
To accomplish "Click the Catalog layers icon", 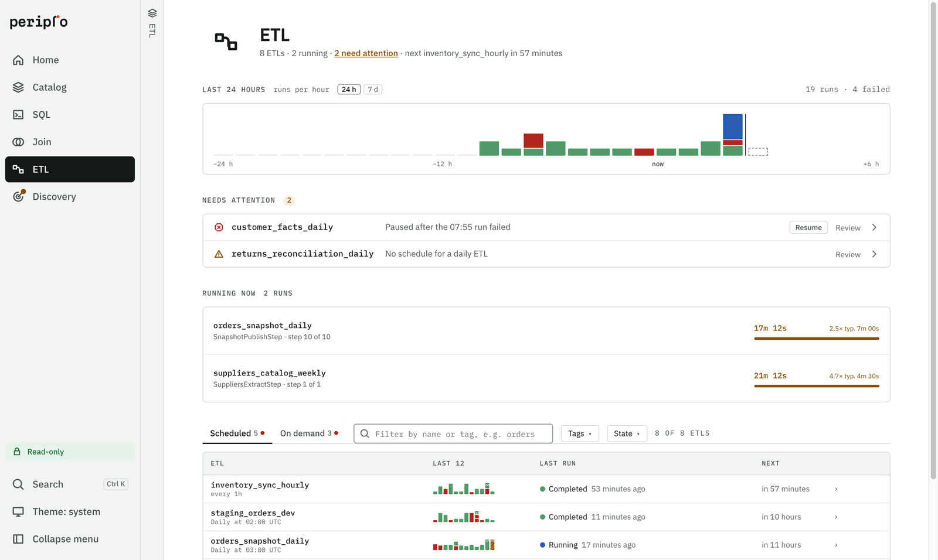I will coord(18,87).
